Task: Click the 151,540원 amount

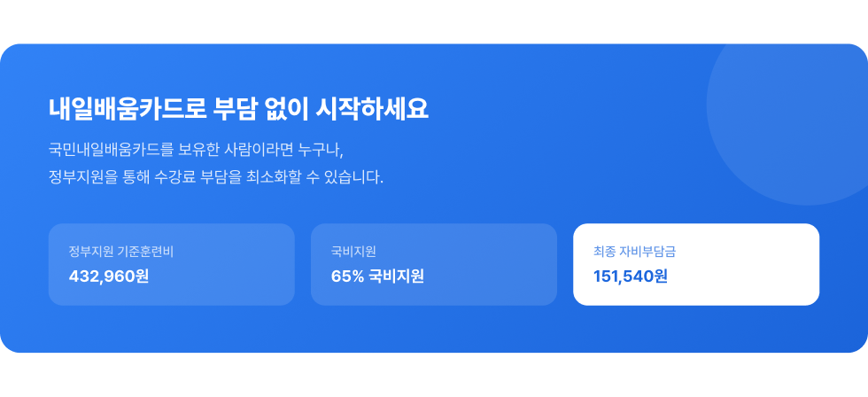Action: tap(631, 276)
